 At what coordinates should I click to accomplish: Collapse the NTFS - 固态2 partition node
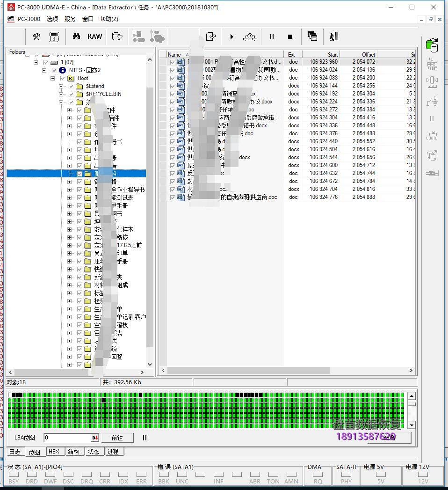click(44, 70)
